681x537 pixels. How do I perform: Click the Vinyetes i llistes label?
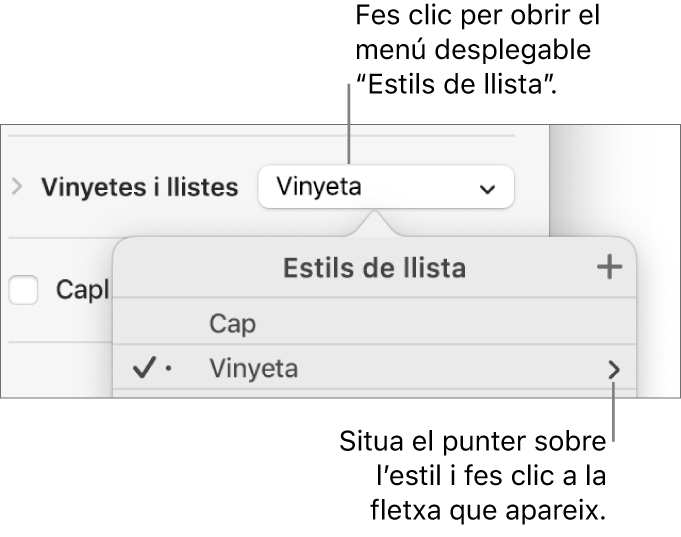(x=139, y=187)
